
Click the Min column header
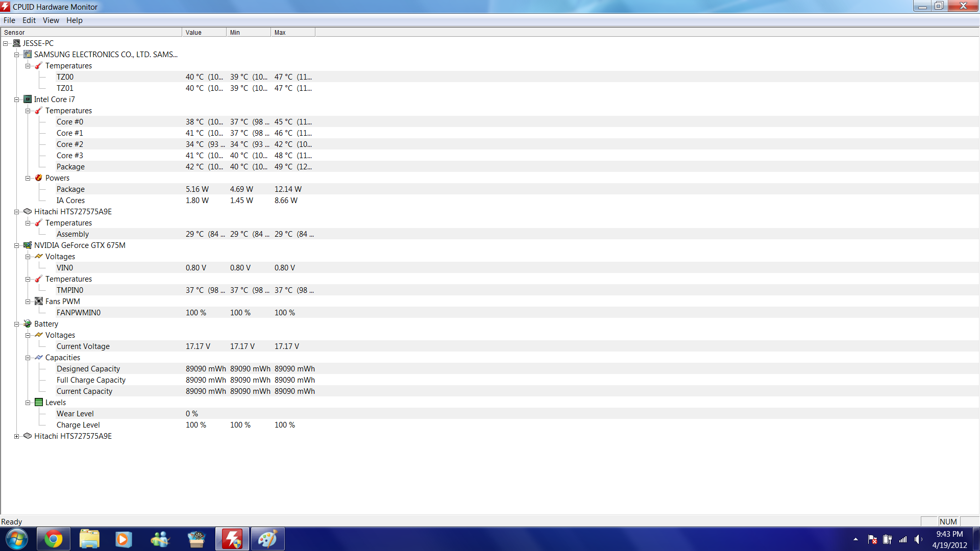(249, 32)
